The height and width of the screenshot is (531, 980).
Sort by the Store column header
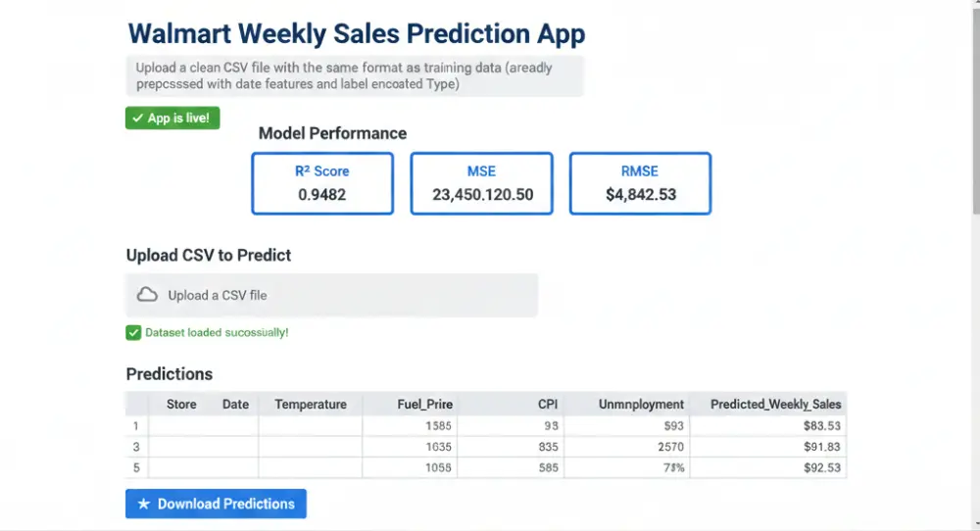181,405
